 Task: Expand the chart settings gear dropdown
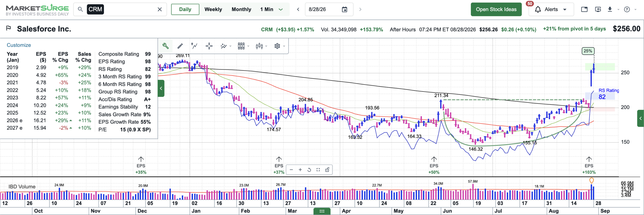[x=279, y=46]
